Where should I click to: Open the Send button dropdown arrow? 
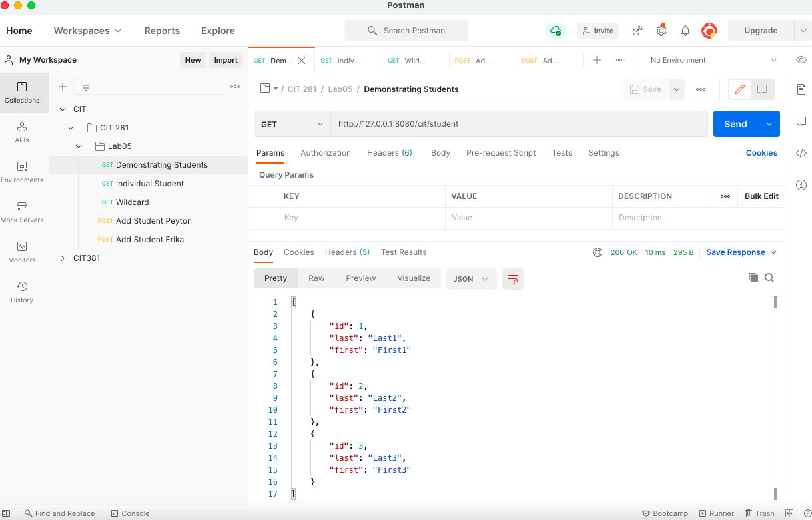click(x=769, y=124)
